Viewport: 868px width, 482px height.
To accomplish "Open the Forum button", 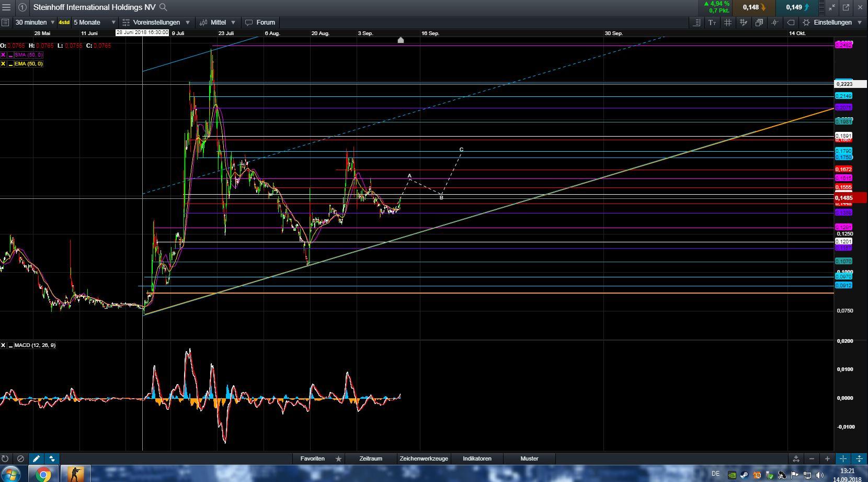I will 260,23.
